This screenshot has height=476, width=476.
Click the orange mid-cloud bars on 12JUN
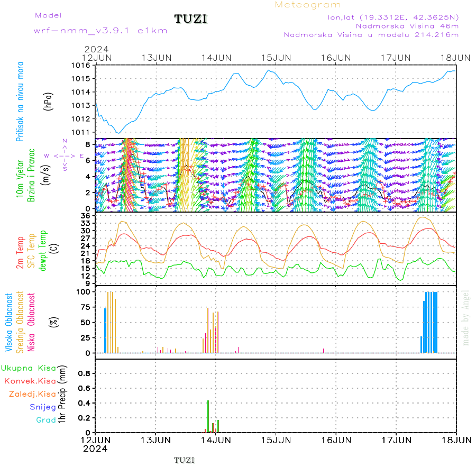point(112,322)
